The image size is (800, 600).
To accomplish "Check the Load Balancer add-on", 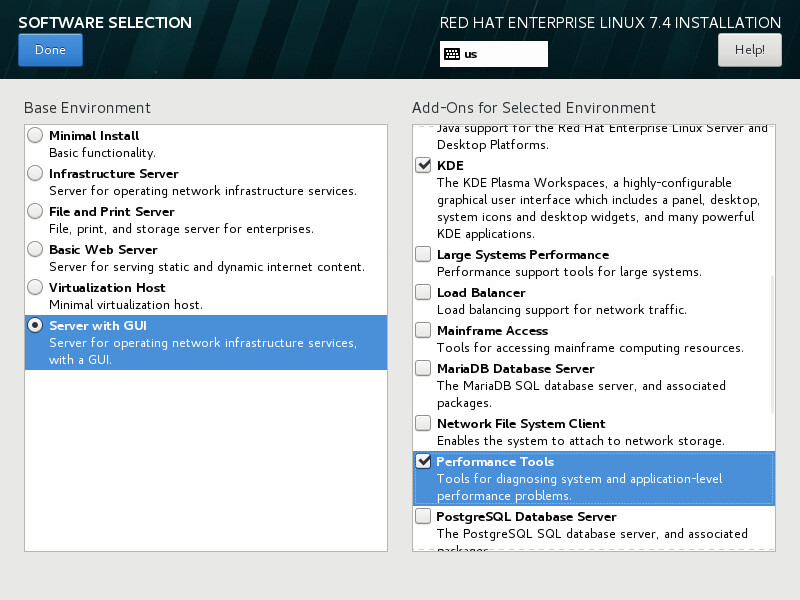I will (423, 292).
